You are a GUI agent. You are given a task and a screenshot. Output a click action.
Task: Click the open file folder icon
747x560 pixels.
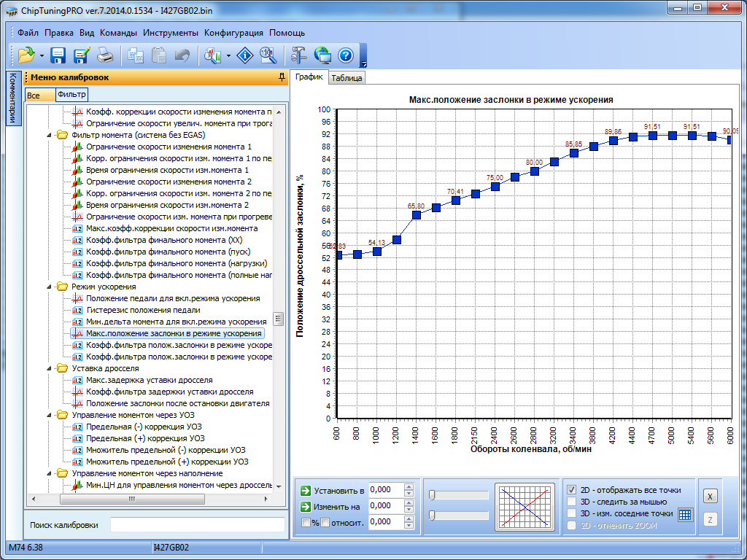tap(26, 55)
